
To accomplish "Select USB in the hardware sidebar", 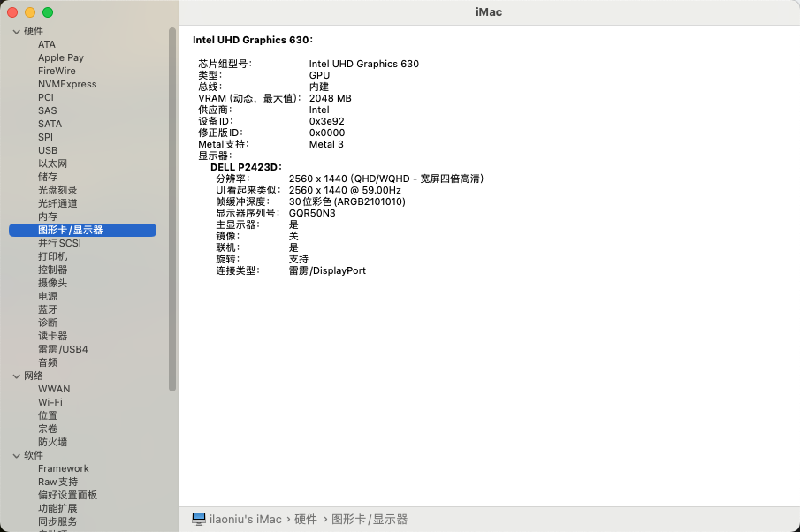I will (48, 150).
